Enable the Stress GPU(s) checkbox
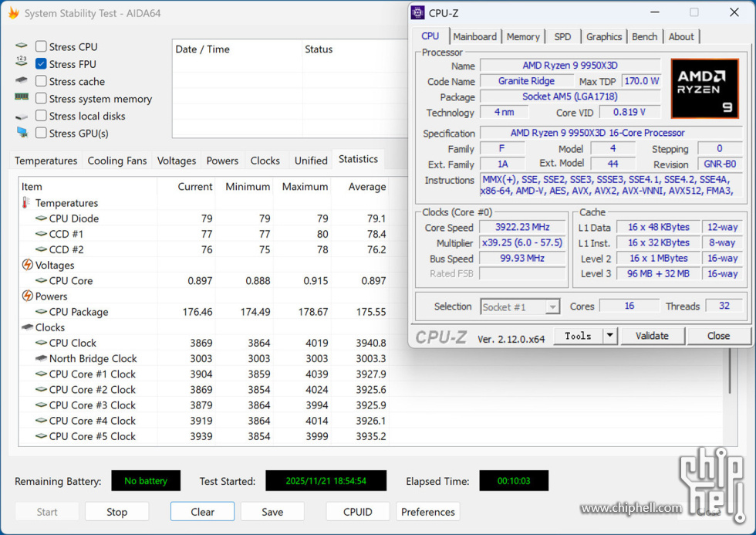756x535 pixels. click(41, 133)
